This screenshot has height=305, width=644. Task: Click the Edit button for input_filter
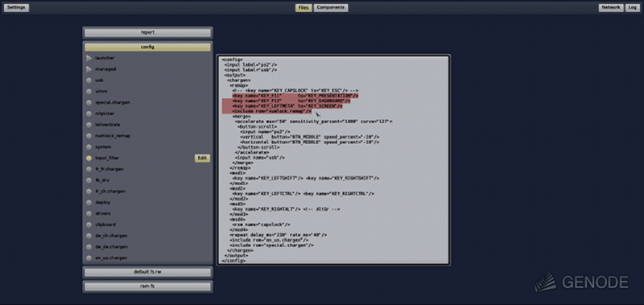pos(202,158)
